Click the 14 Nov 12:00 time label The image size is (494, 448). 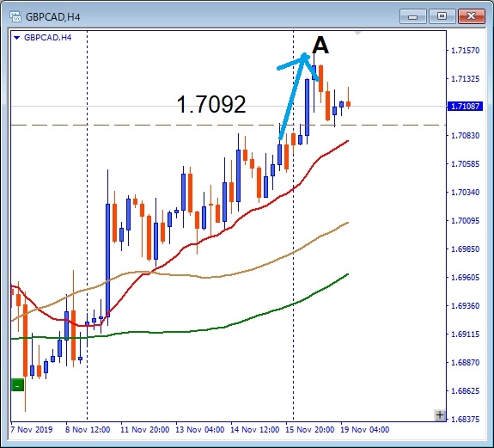(254, 430)
